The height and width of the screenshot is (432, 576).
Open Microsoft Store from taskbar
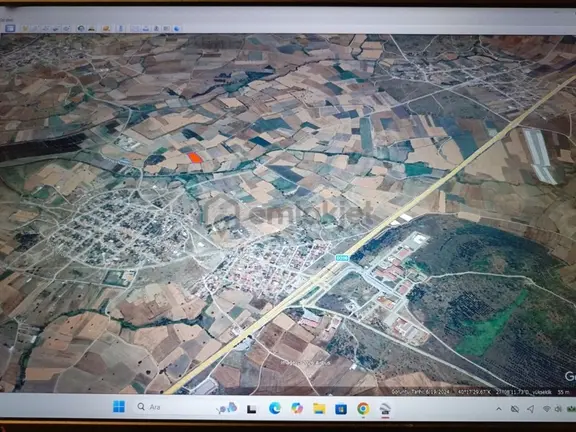pos(341,408)
